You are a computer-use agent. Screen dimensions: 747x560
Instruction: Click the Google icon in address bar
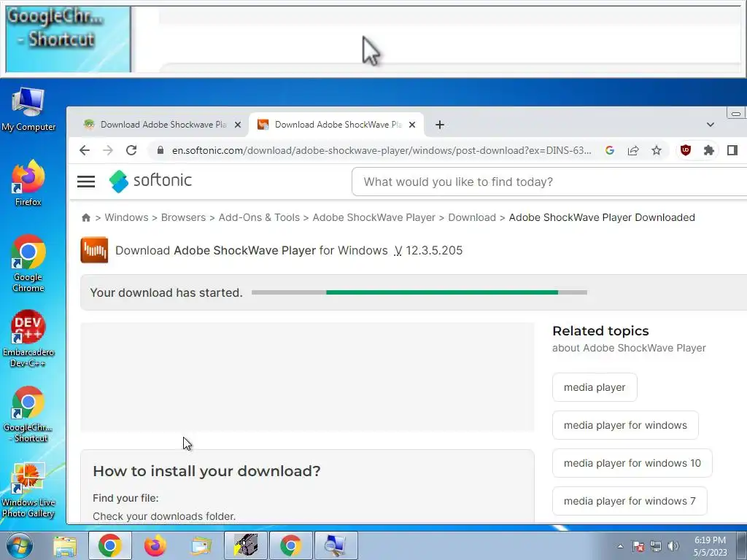click(609, 150)
